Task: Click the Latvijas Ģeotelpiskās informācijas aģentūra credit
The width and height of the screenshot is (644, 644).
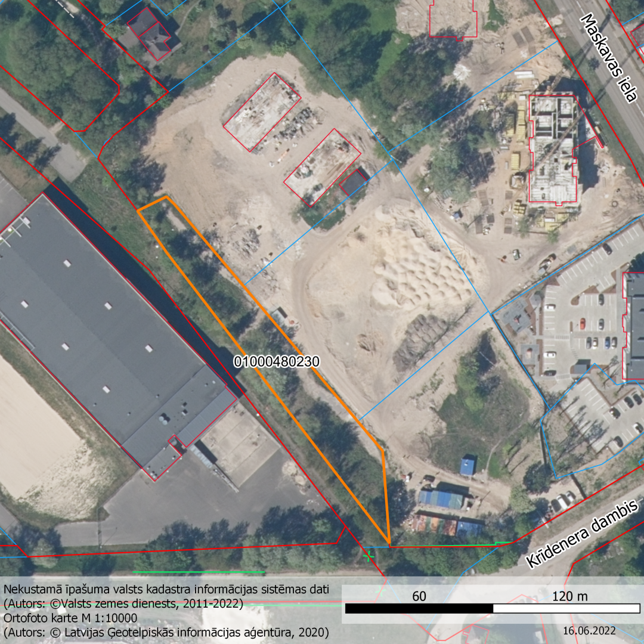Action: click(x=166, y=632)
